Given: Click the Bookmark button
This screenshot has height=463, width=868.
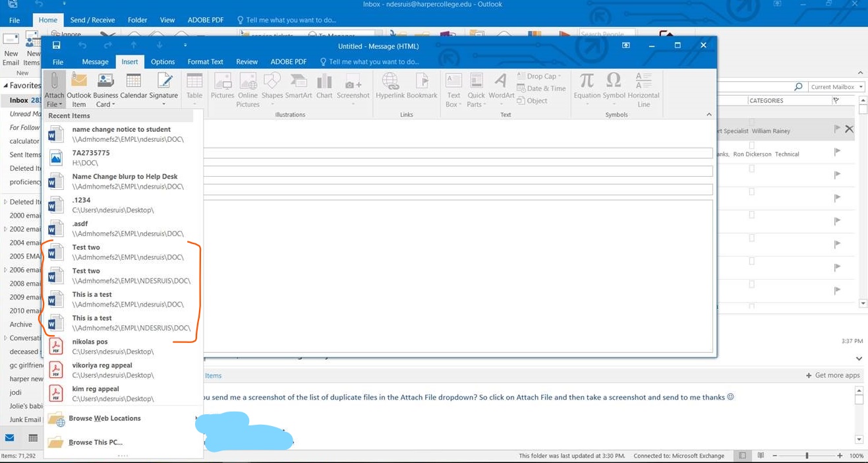Looking at the screenshot, I should pos(422,87).
